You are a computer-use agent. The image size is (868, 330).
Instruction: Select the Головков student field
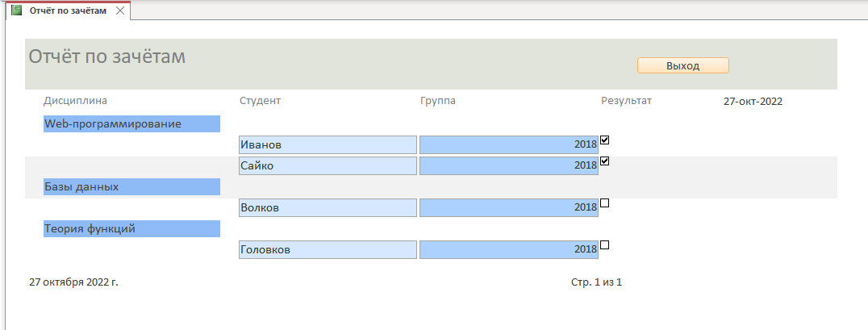click(x=328, y=249)
